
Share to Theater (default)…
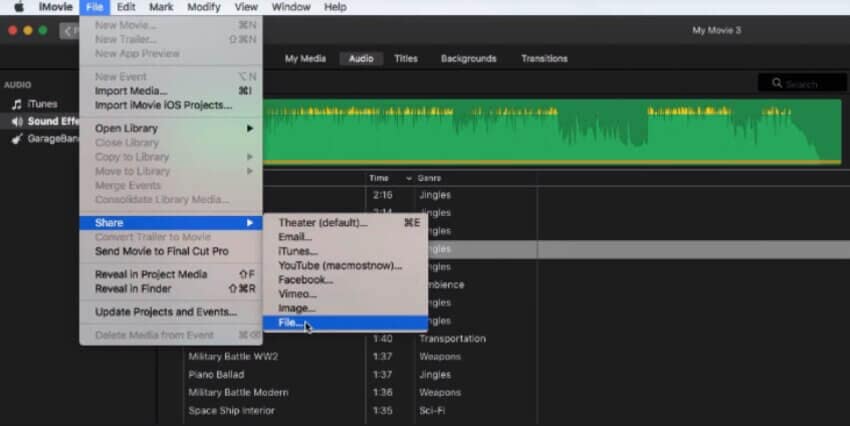[345, 223]
